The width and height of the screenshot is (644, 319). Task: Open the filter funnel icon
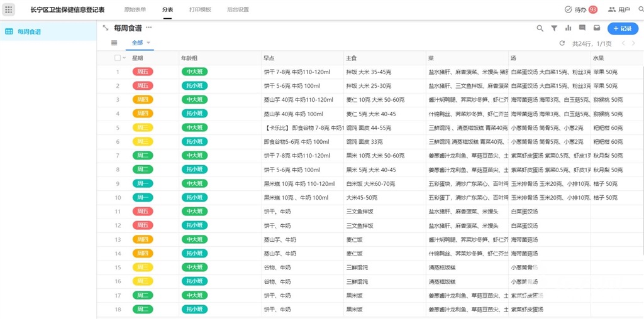(x=554, y=28)
